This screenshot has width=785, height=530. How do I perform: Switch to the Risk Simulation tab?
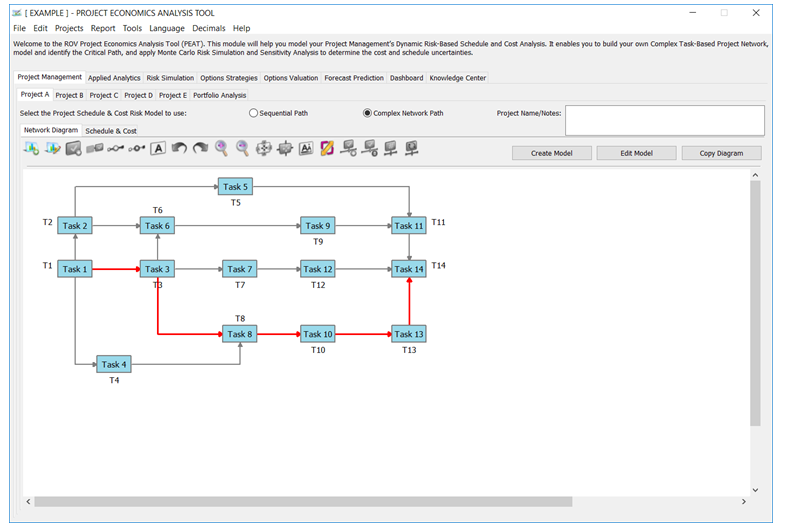coord(170,78)
